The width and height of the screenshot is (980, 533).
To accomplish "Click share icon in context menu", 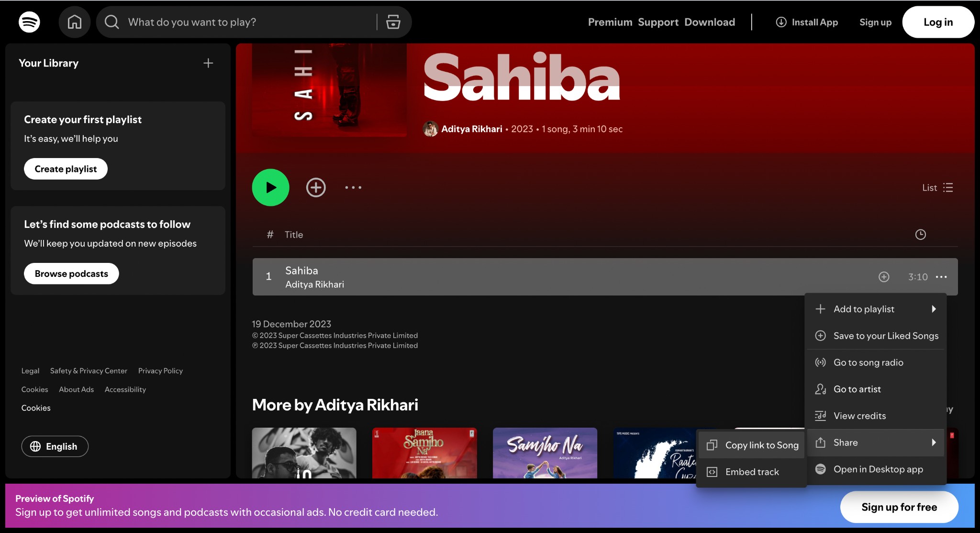I will [820, 442].
